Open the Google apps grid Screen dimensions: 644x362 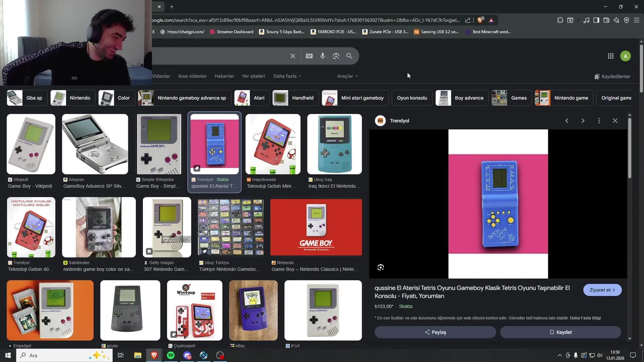pyautogui.click(x=610, y=56)
